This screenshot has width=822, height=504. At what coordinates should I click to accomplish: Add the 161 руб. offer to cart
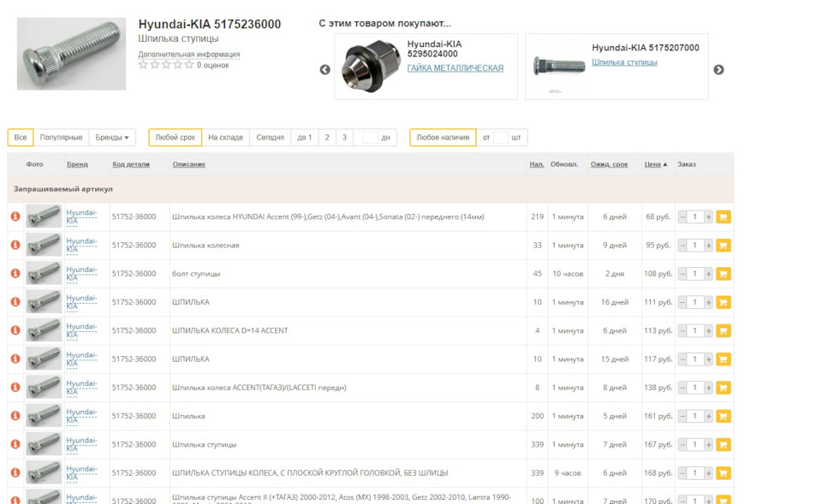(723, 416)
